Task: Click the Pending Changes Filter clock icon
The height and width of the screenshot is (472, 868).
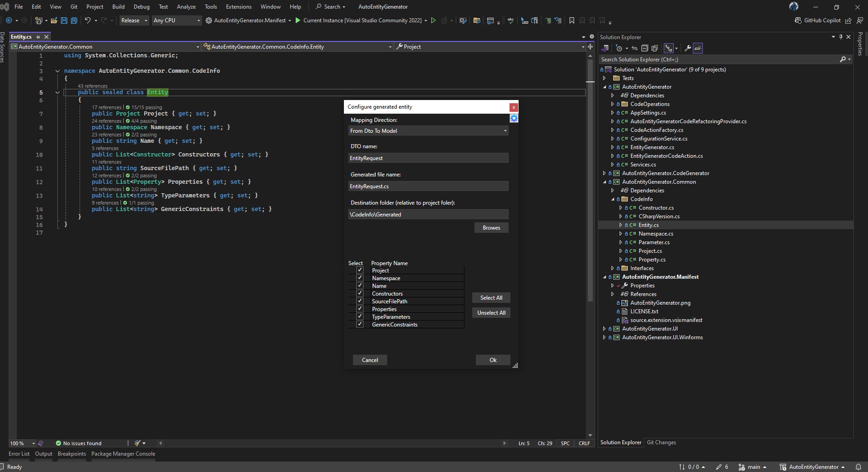Action: 619,48
